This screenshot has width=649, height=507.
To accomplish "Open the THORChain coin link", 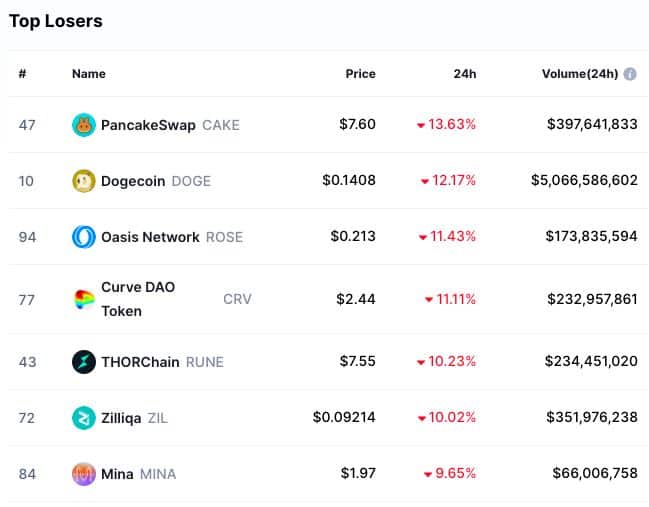I will 141,361.
